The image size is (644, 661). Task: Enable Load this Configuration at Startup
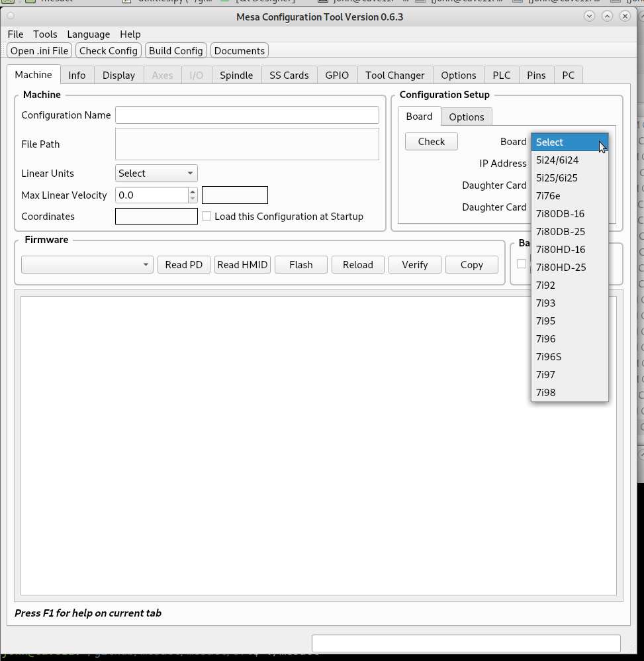(207, 217)
